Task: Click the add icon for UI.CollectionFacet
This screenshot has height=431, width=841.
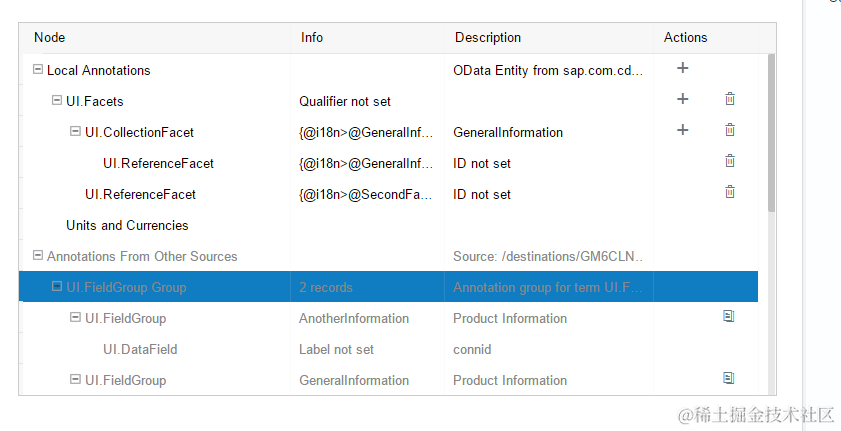Action: click(x=683, y=130)
